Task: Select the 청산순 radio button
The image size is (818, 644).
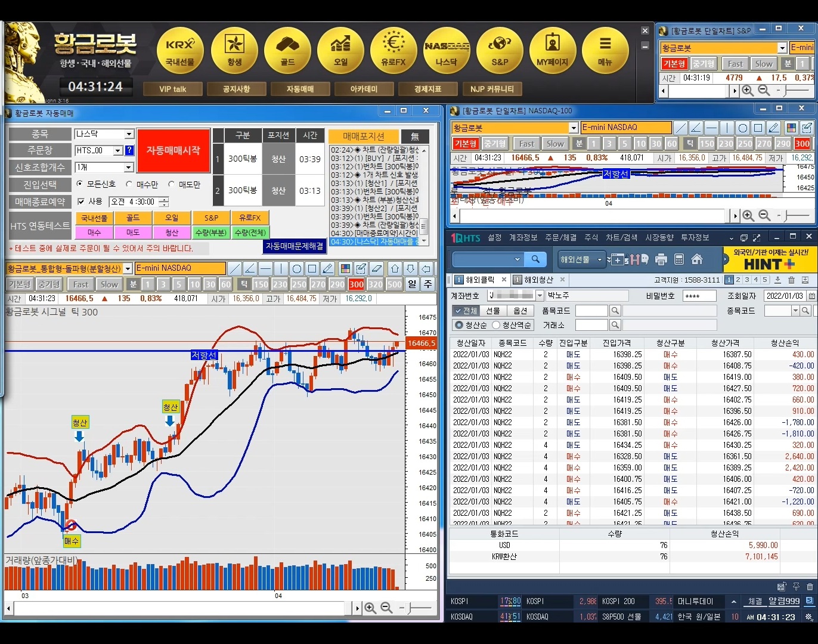Action: point(459,325)
